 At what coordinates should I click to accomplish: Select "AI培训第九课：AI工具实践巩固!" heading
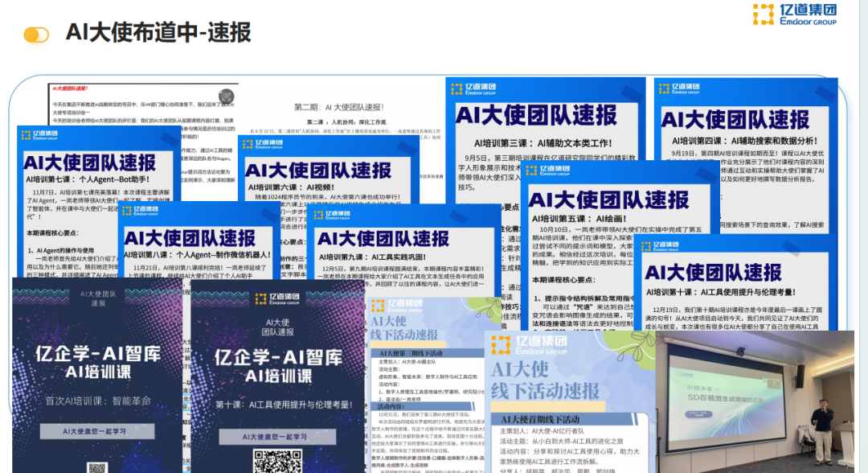(373, 257)
